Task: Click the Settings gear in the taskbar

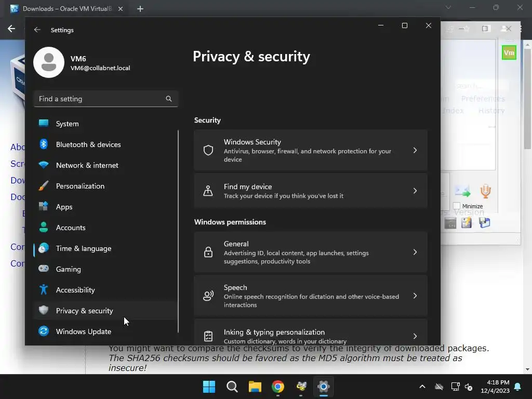Action: pyautogui.click(x=324, y=387)
